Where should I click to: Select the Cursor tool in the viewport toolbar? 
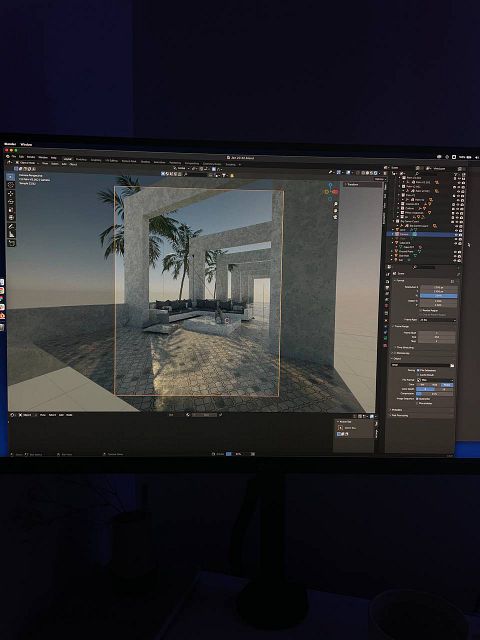point(11,185)
